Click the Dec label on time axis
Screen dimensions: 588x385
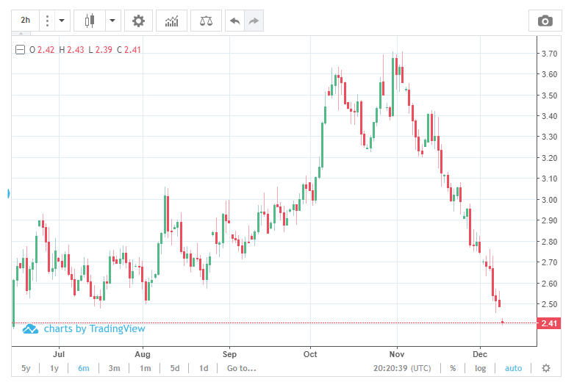(x=480, y=354)
